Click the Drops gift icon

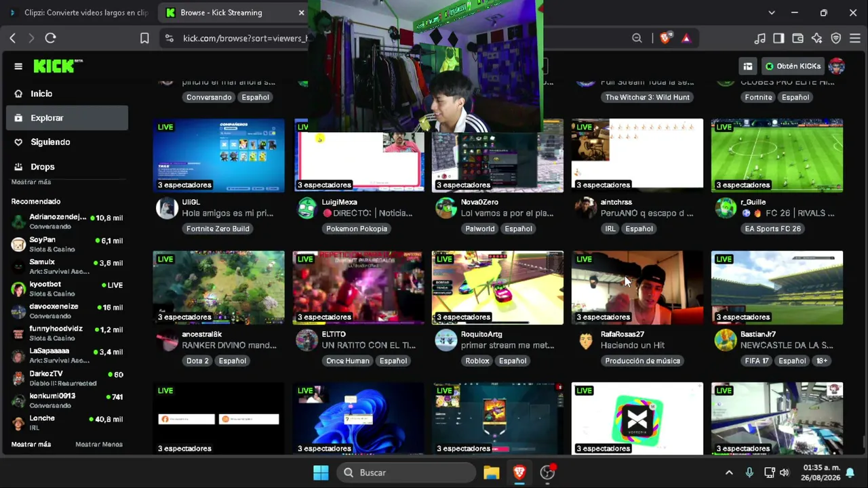tap(18, 167)
